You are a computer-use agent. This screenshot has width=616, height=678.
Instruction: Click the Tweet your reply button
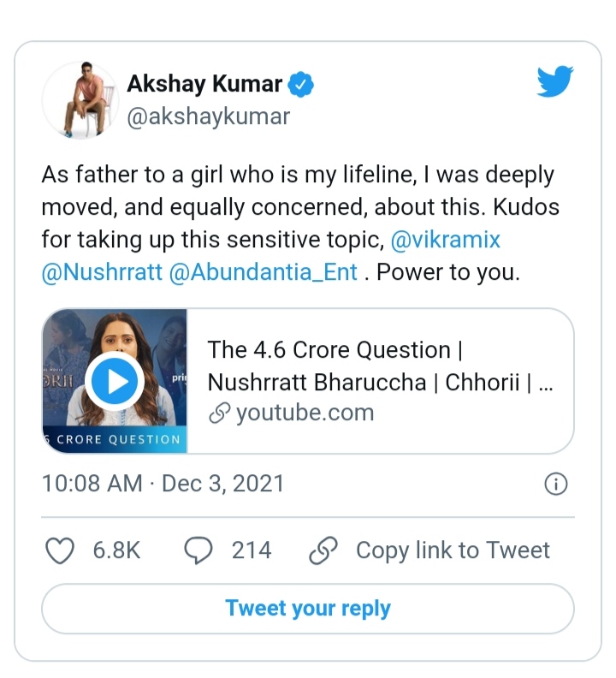pos(308,609)
